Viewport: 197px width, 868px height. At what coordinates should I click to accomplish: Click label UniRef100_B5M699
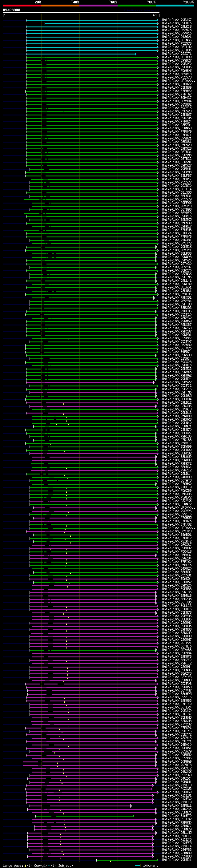[177, 446]
